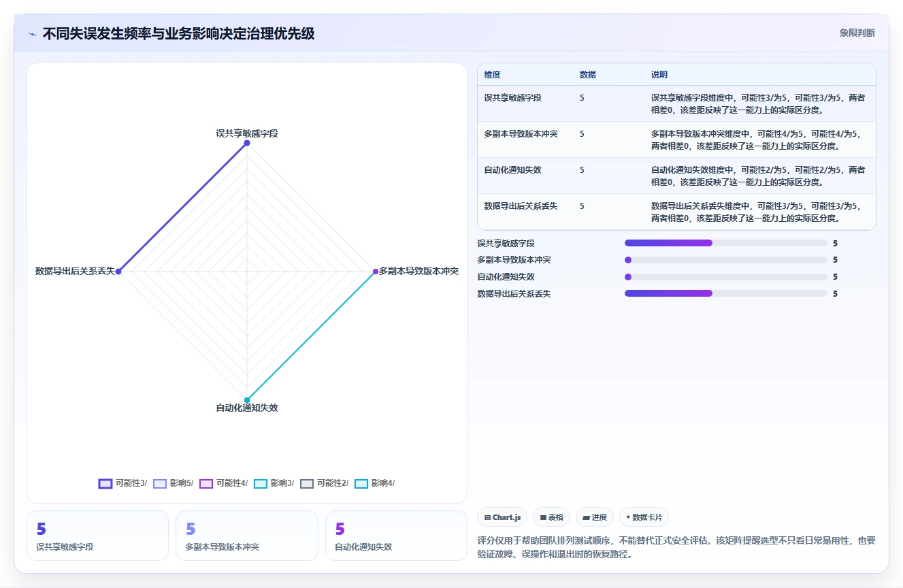Toggle the 影响3/ legend entry
Viewport: 903px width, 588px height.
[274, 483]
